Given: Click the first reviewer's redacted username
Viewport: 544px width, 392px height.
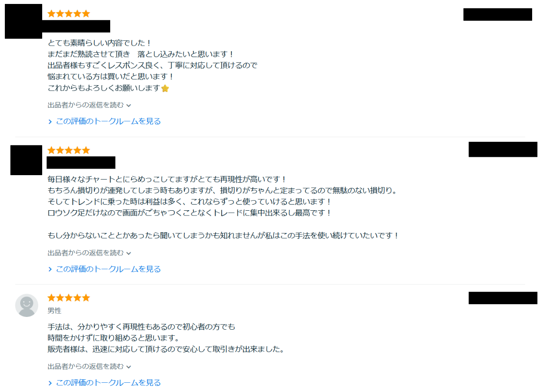Looking at the screenshot, I should 79,26.
